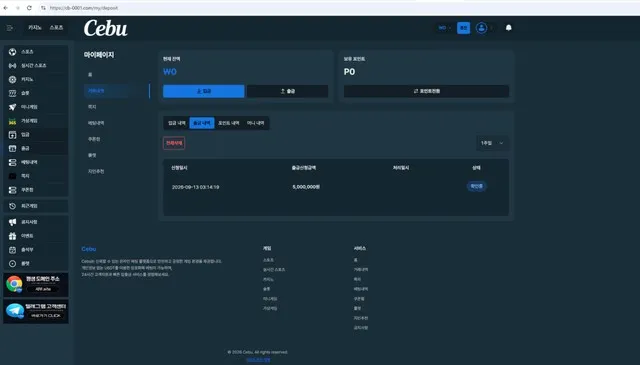Click 실시간 스포츠 link in the footer
The width and height of the screenshot is (640, 365).
[274, 270]
